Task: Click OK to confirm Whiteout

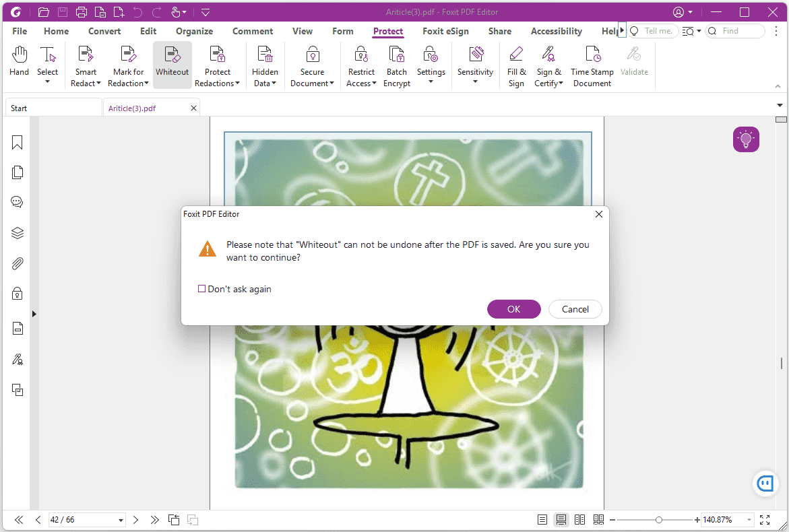Action: [513, 308]
